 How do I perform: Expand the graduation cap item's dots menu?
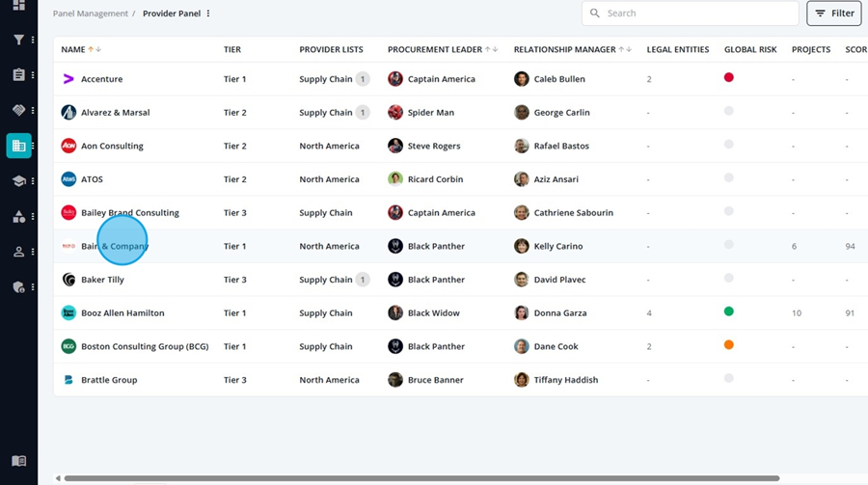coord(33,181)
